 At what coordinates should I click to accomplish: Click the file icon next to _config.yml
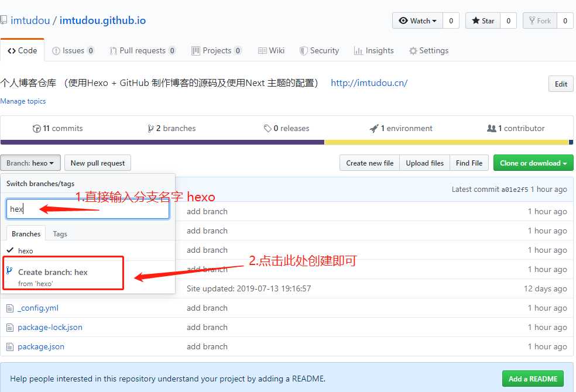[x=10, y=308]
